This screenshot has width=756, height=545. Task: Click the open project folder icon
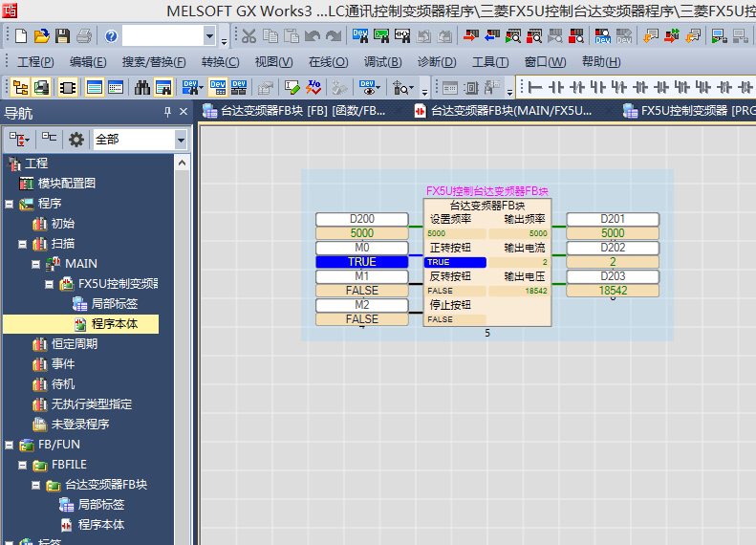41,35
